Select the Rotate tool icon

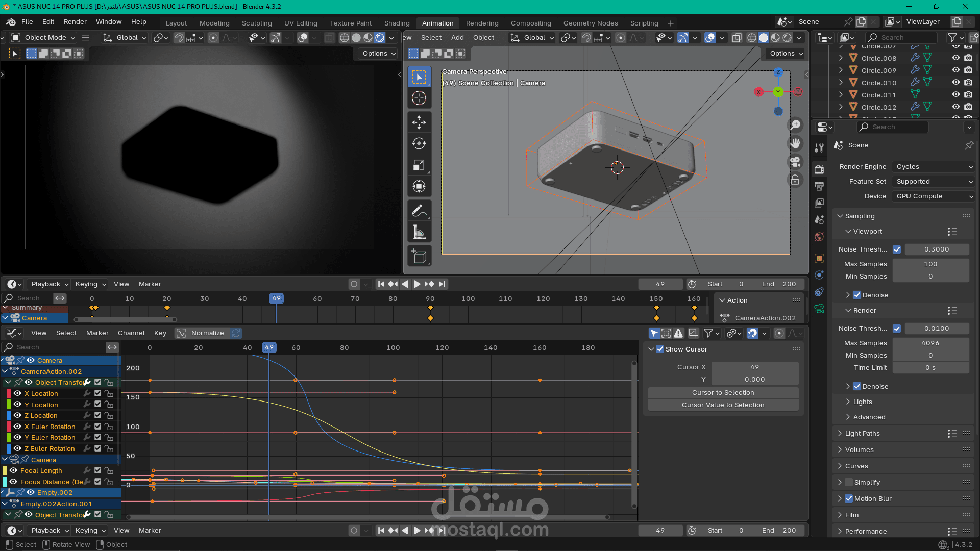coord(419,143)
